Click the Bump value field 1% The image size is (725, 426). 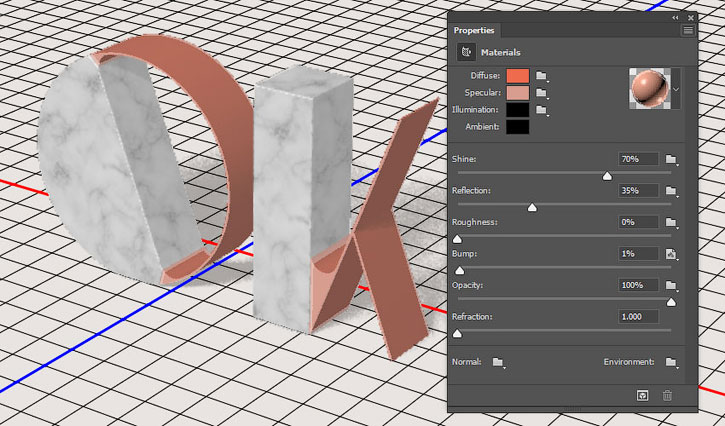[638, 254]
